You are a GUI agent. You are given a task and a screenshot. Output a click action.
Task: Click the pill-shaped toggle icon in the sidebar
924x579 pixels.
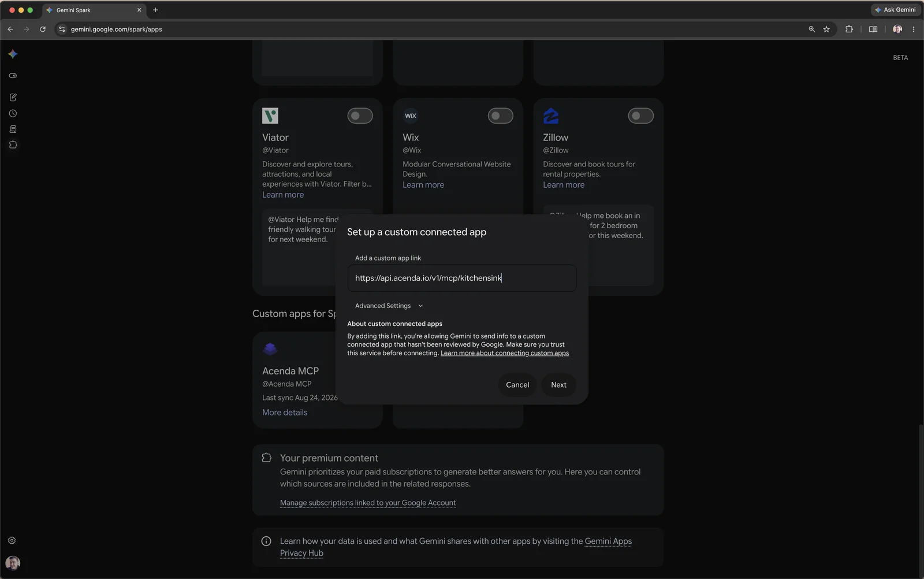(13, 76)
